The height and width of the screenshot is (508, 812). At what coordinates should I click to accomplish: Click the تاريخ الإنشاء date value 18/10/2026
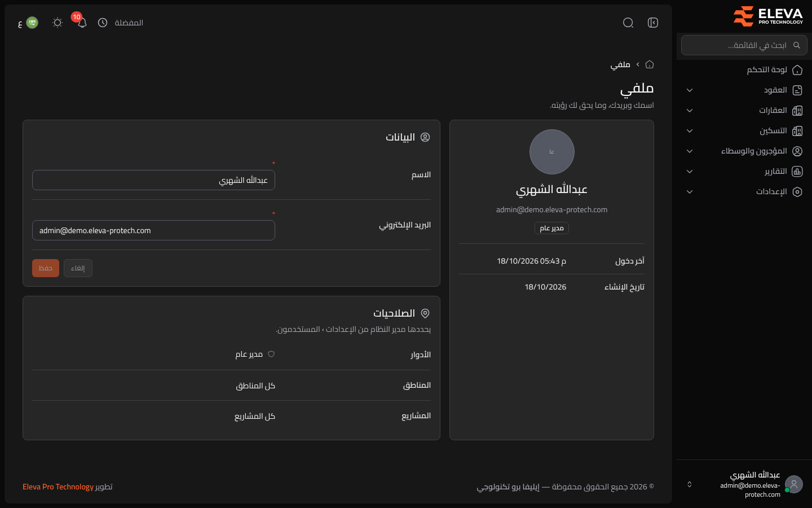546,287
